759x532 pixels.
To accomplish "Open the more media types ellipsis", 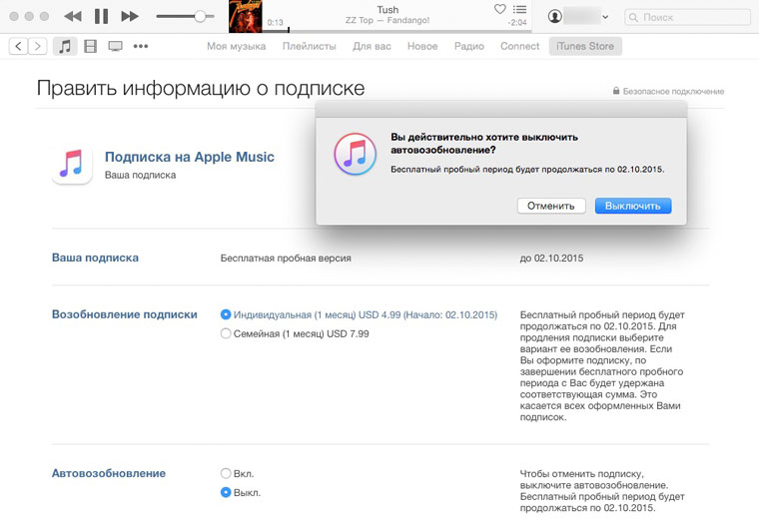I will click(x=141, y=47).
